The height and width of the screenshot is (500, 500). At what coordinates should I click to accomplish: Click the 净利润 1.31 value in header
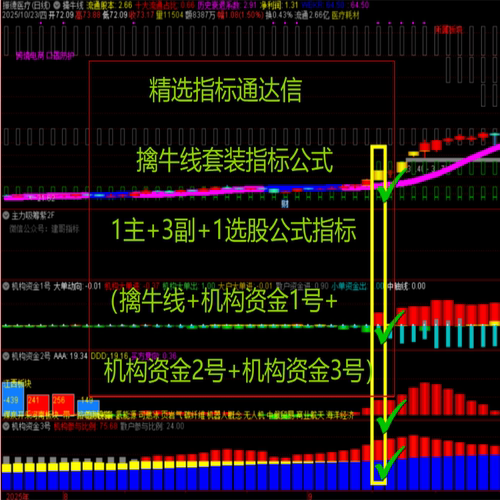click(x=279, y=5)
